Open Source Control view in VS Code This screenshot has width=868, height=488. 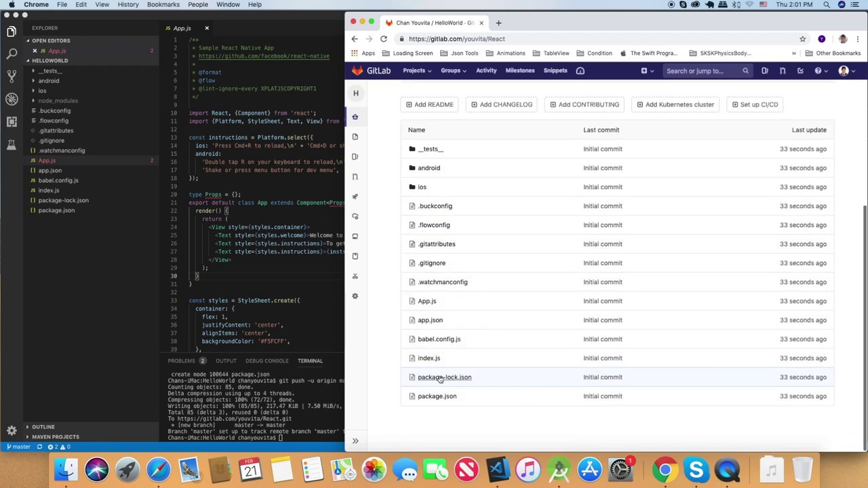[12, 76]
